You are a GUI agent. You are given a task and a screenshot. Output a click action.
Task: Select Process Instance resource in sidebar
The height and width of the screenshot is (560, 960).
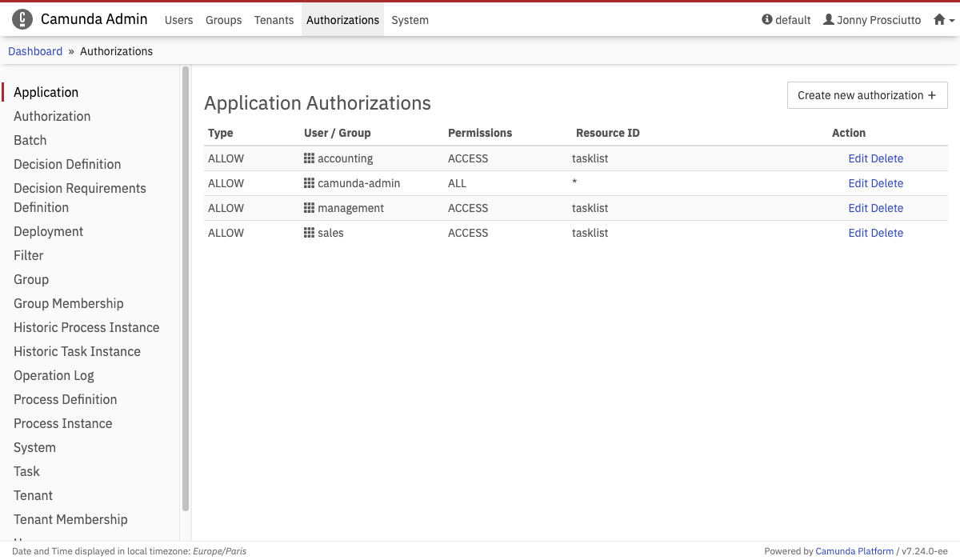62,423
